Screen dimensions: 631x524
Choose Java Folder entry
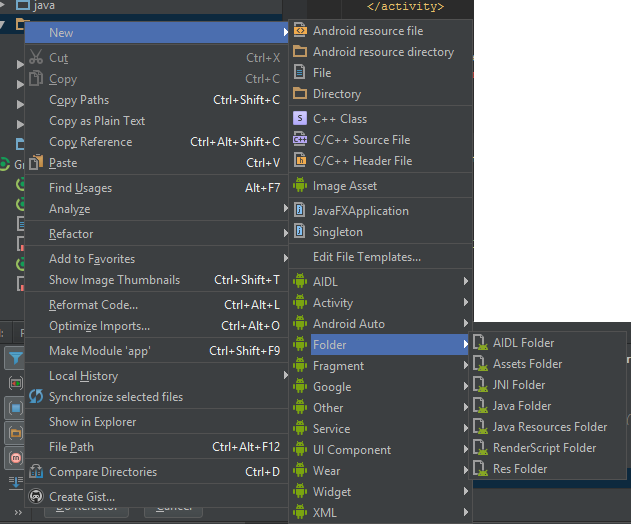coord(548,405)
